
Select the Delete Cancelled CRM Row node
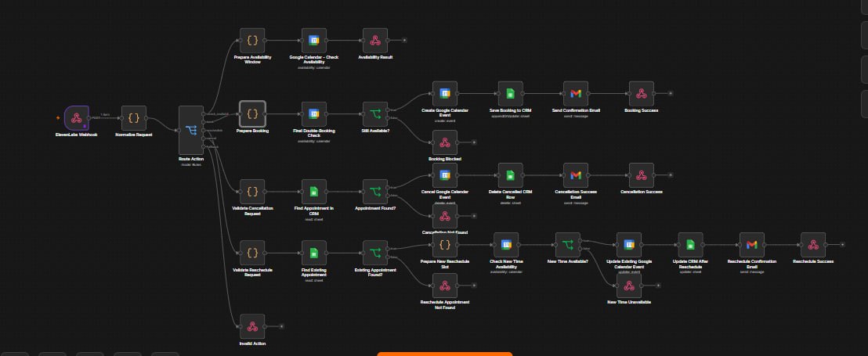click(511, 174)
